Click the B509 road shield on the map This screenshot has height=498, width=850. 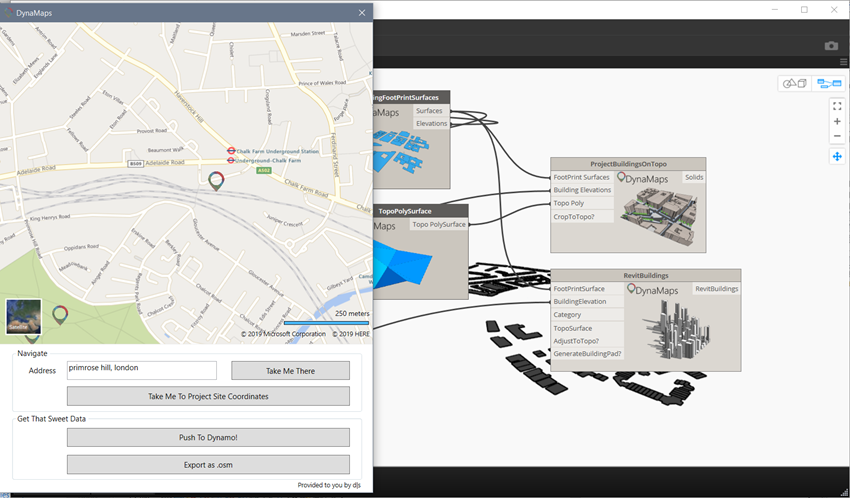tap(135, 164)
